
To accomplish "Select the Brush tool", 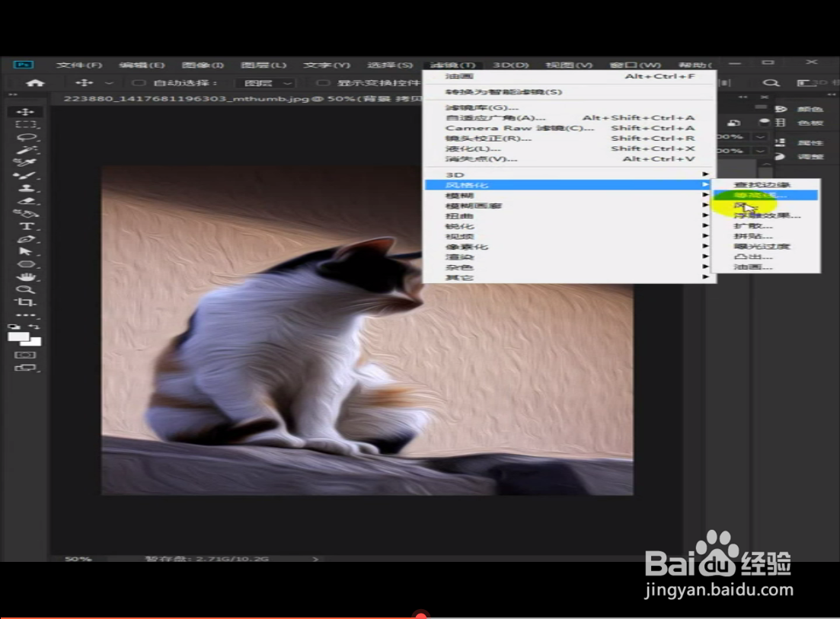I will pyautogui.click(x=25, y=175).
